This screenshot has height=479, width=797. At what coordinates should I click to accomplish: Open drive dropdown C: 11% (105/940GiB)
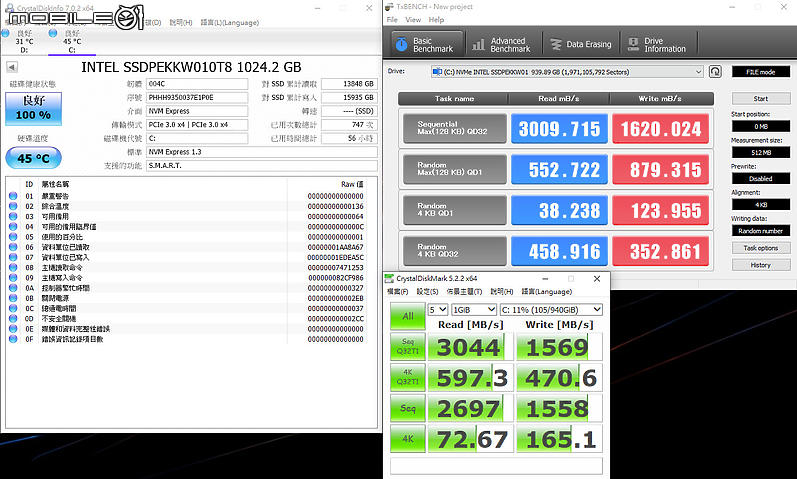[x=551, y=309]
